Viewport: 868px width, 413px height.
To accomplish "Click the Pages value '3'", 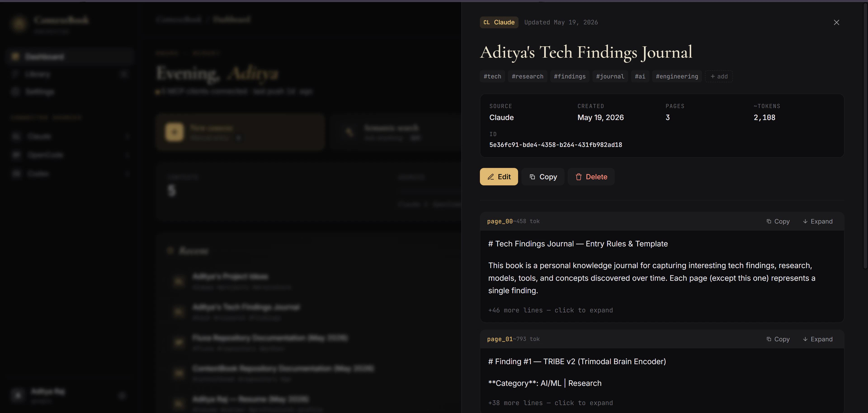I will tap(668, 117).
